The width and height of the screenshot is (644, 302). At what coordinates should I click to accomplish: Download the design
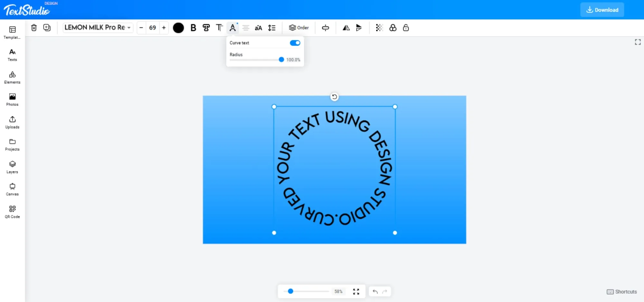point(602,10)
